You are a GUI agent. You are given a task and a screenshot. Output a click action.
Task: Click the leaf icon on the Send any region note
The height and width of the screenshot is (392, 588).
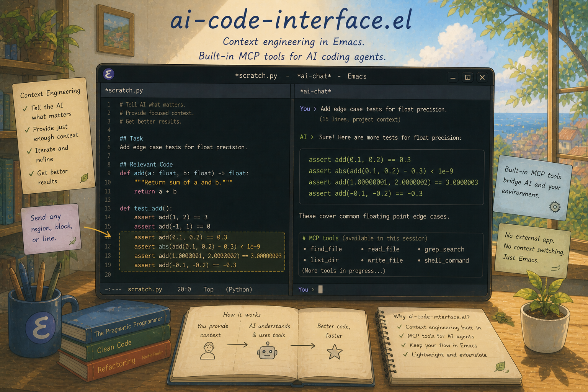point(72,241)
